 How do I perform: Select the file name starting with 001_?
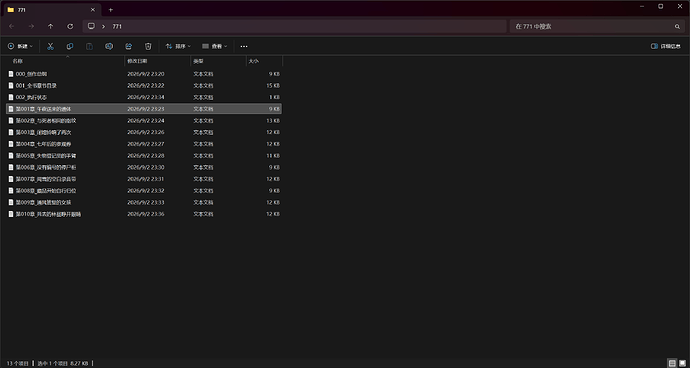[x=36, y=85]
